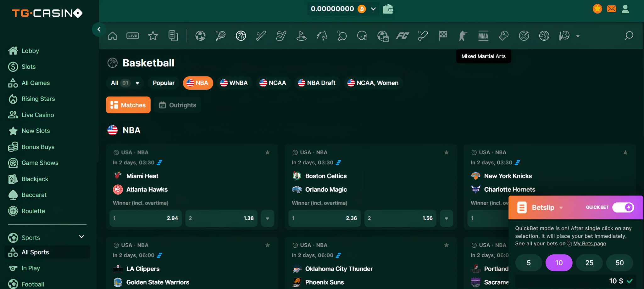Select the Darts sport icon
Image resolution: width=644 pixels, height=289 pixels.
tap(524, 36)
